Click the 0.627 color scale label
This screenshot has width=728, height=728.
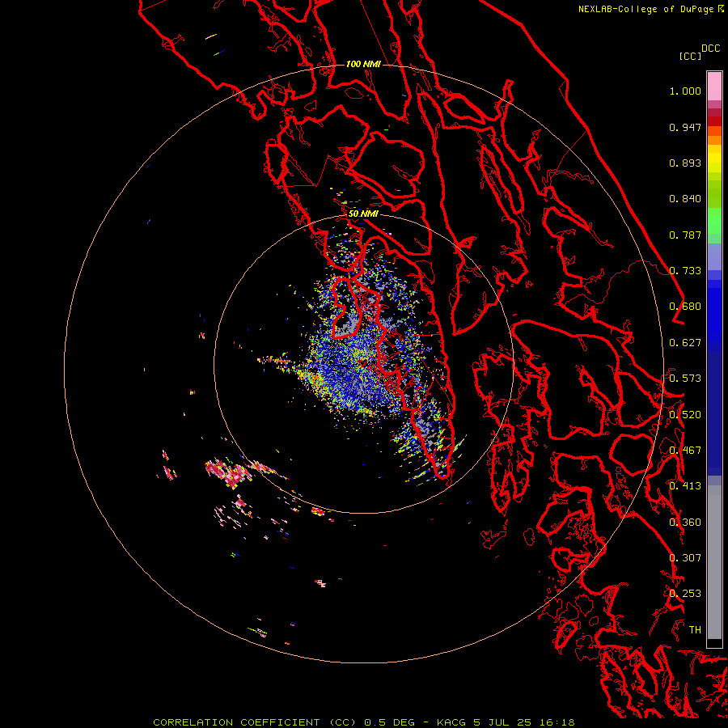click(685, 343)
